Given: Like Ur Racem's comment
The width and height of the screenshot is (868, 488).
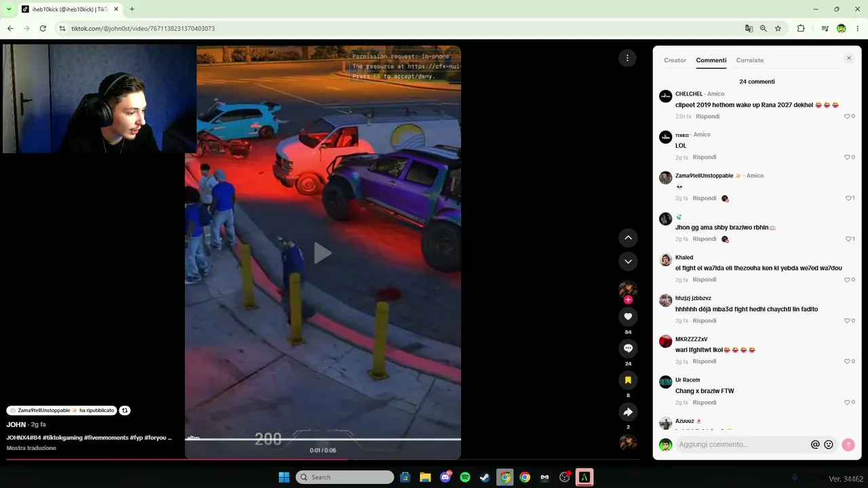Looking at the screenshot, I should 847,403.
